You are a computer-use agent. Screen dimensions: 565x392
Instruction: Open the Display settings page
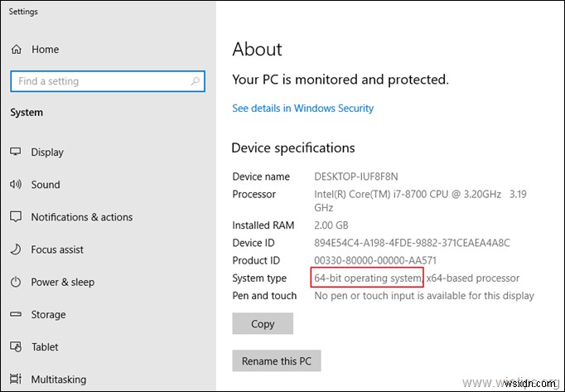[47, 152]
